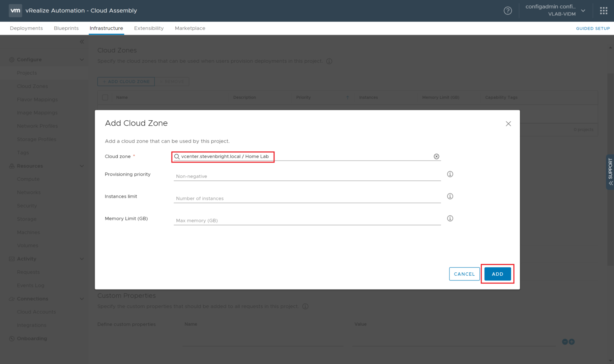Click the Memory Limit (GB) input field

(x=307, y=220)
